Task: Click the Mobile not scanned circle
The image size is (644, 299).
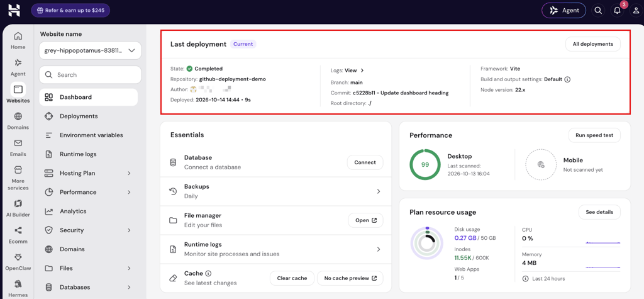Action: point(541,164)
